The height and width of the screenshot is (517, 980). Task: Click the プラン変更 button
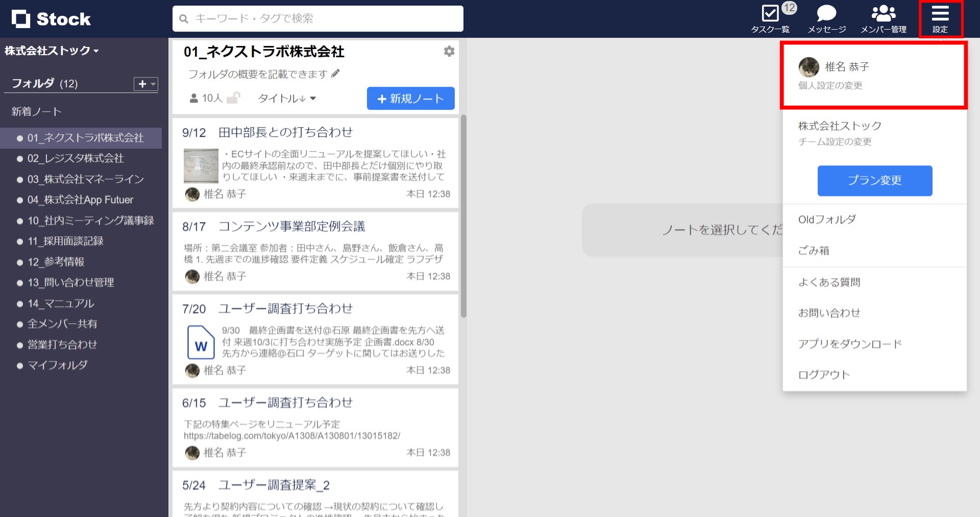tap(875, 181)
